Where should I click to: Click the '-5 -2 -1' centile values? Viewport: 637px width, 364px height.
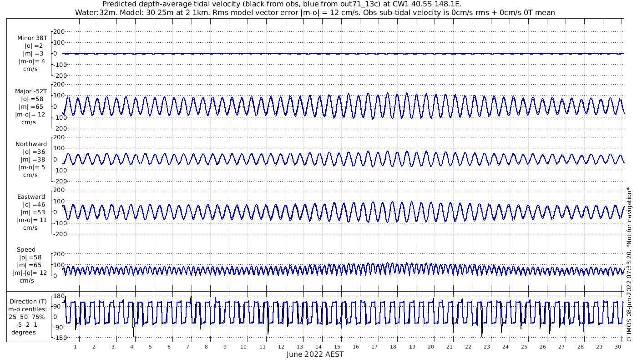coord(27,325)
